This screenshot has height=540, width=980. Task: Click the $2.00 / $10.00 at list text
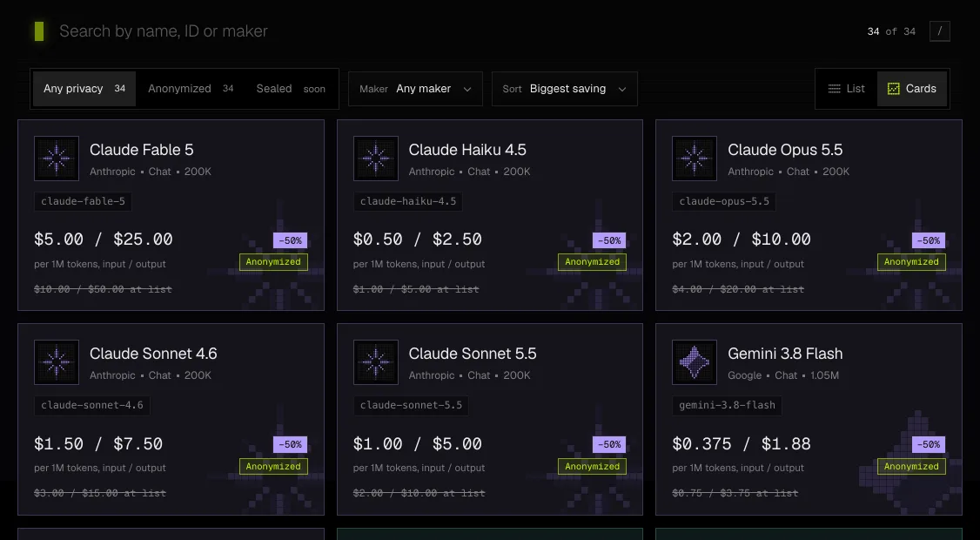[419, 493]
